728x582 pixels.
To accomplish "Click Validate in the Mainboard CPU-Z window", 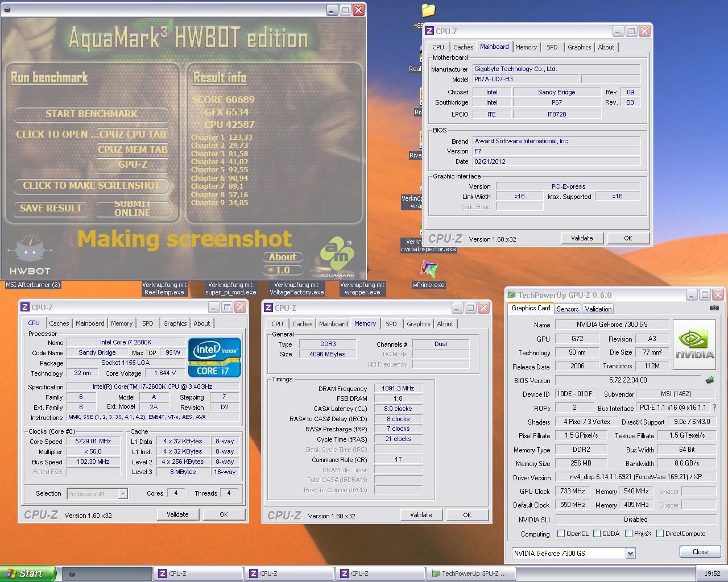I will tap(582, 238).
